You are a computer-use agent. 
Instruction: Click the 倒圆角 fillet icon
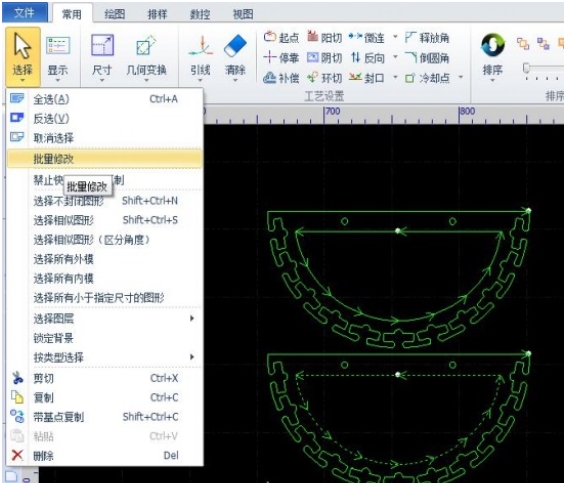click(x=410, y=57)
